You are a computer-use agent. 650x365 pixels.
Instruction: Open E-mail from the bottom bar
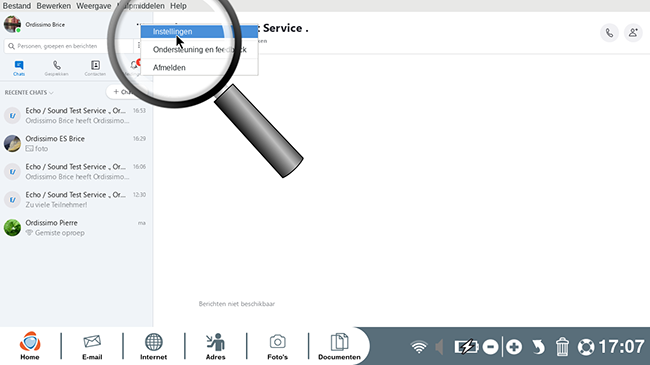pos(92,346)
